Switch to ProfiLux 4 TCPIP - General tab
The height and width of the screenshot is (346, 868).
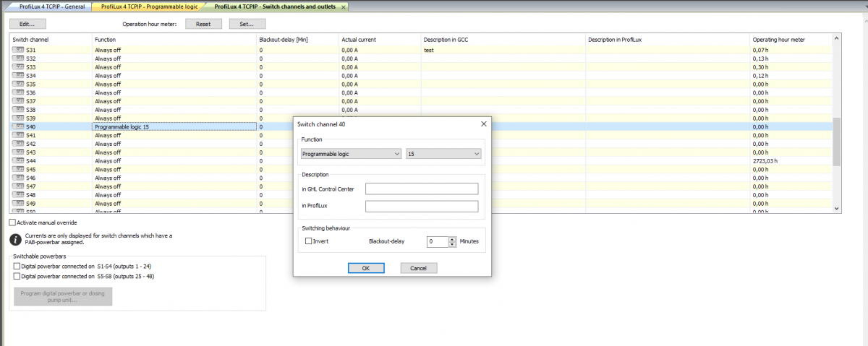point(52,7)
